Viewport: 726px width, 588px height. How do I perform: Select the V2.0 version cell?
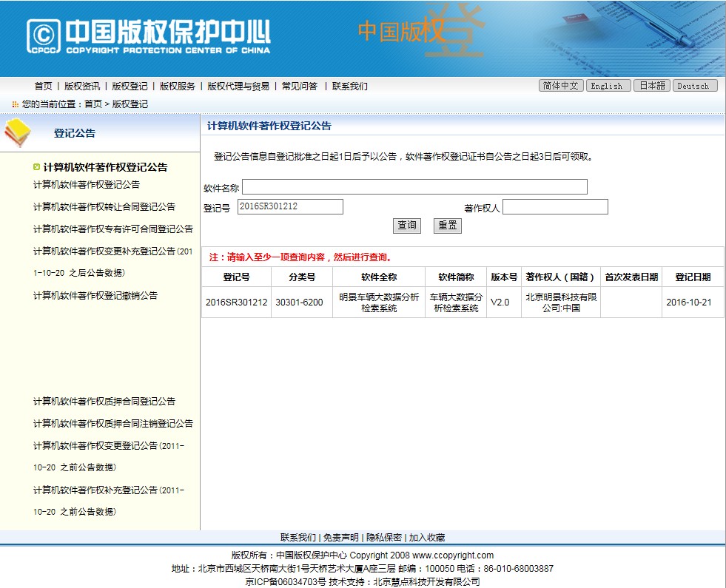click(504, 303)
